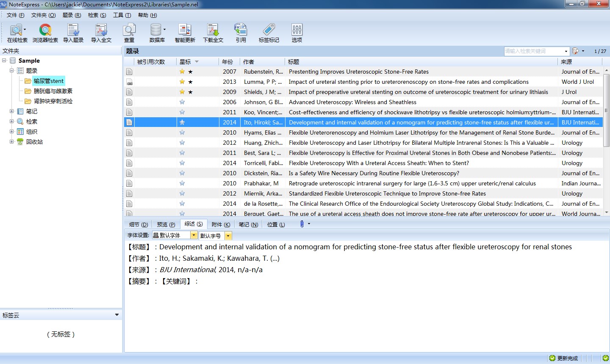Open the 题录 (R) menu

coord(72,15)
